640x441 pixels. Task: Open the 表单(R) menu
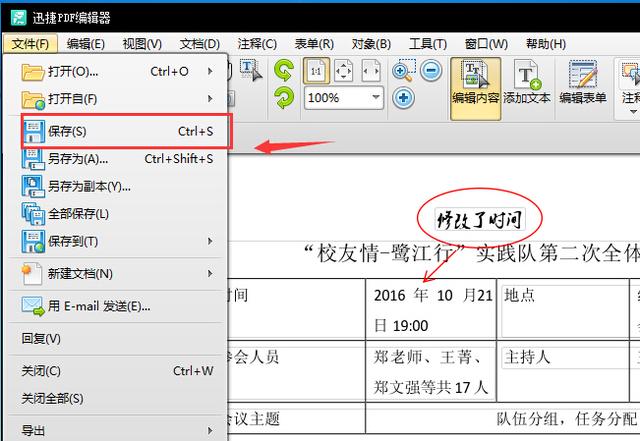(x=314, y=44)
